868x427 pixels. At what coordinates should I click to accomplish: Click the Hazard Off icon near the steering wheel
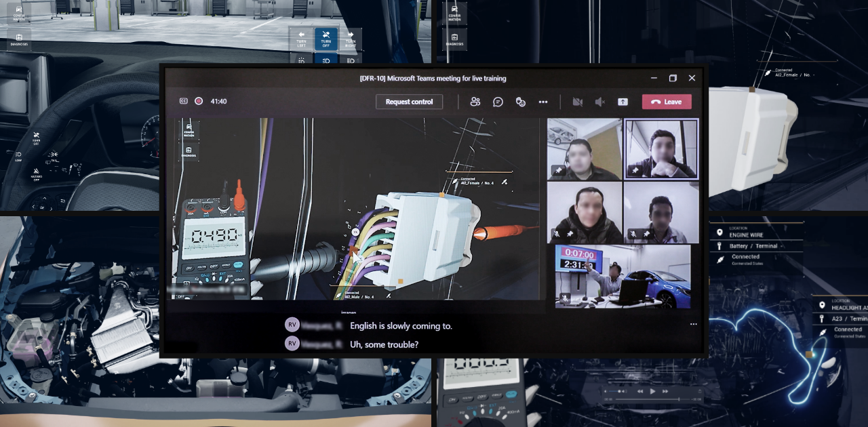coord(36,175)
